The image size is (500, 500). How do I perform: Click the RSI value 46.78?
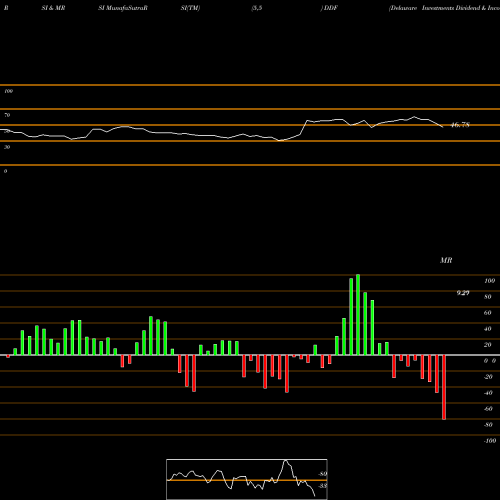(460, 125)
